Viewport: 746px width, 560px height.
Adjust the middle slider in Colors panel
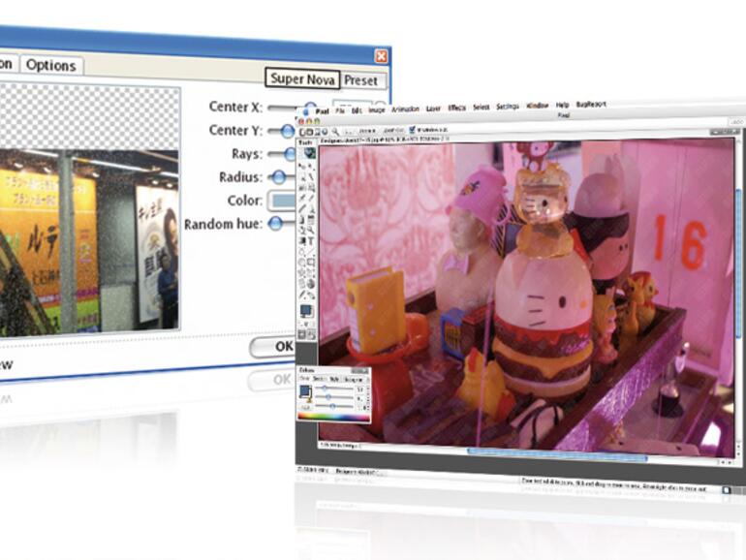[x=328, y=397]
